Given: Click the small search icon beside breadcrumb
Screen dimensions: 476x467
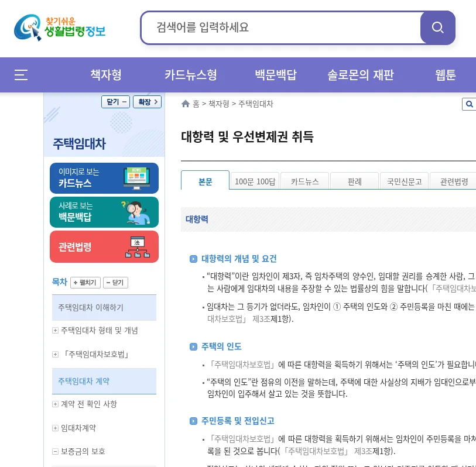Looking at the screenshot, I should tap(469, 104).
